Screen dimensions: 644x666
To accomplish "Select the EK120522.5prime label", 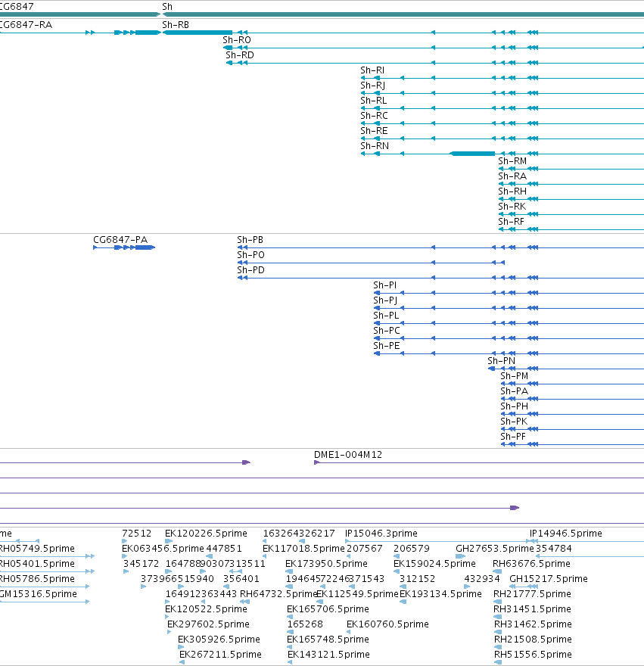I will pyautogui.click(x=206, y=609).
